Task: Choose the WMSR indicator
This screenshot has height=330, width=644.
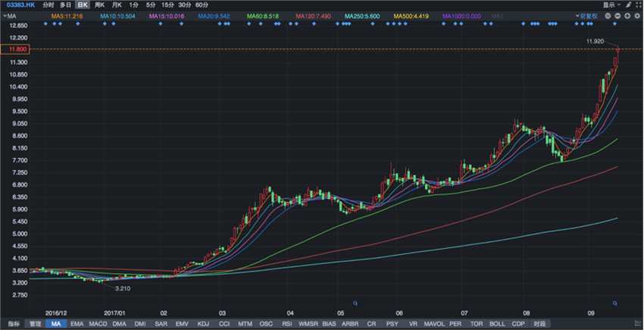Action: [308, 324]
